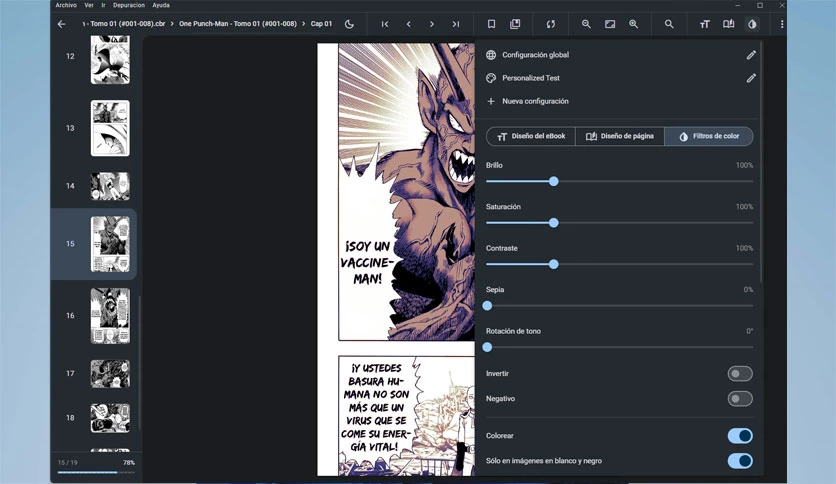Viewport: 836px width, 484px height.
Task: Open the Archivo menu
Action: tap(66, 5)
